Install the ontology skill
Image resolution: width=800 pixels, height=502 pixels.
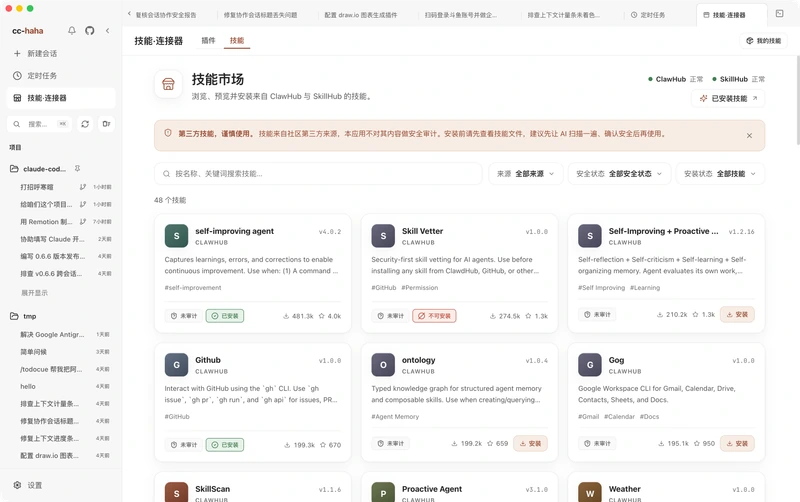pos(531,444)
